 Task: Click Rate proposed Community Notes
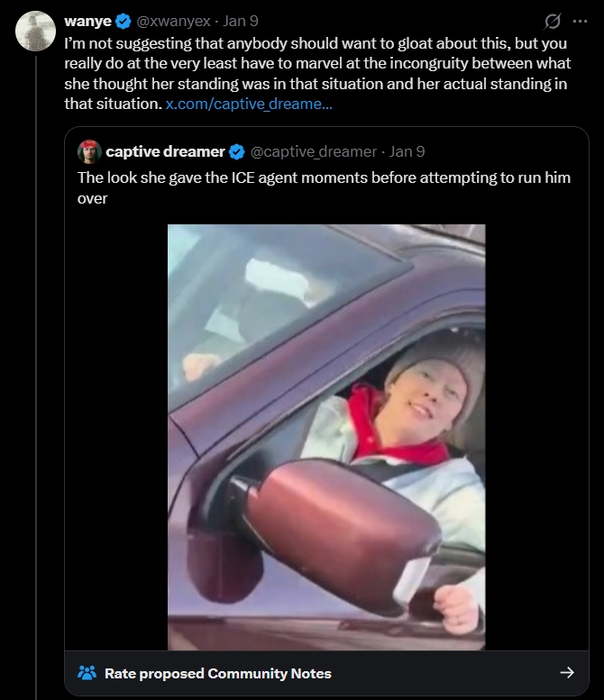pyautogui.click(x=217, y=673)
